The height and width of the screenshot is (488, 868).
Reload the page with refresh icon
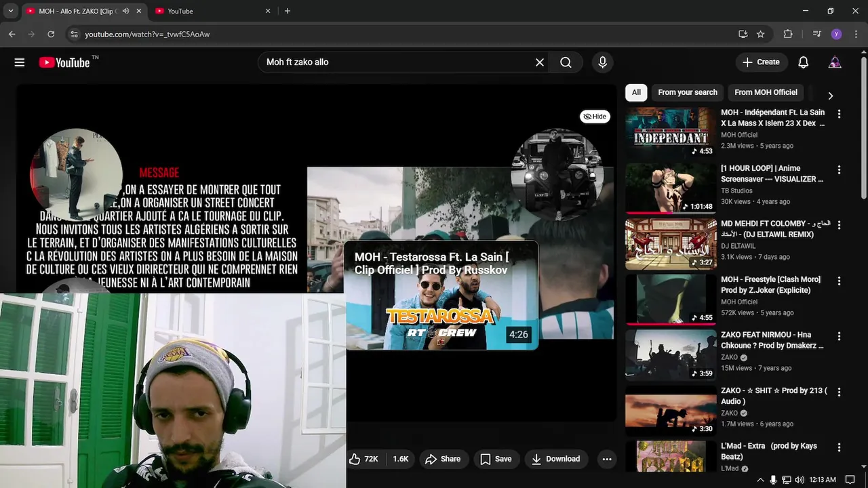[51, 34]
